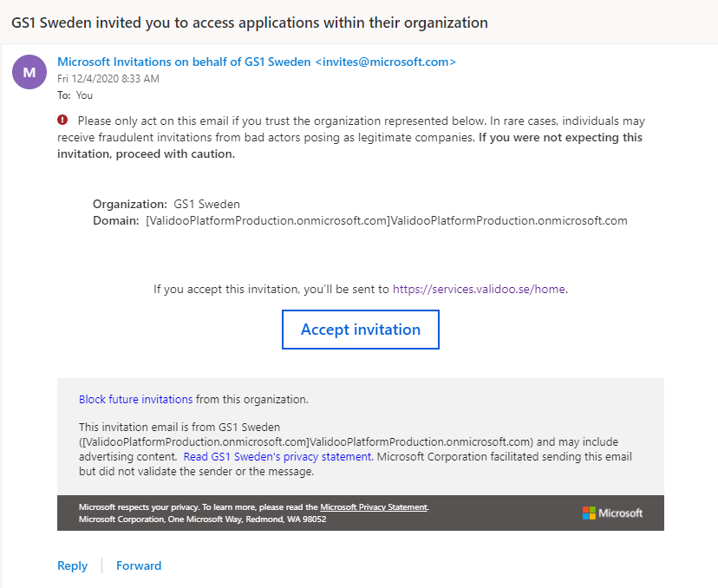Image resolution: width=718 pixels, height=588 pixels.
Task: Click the purple M sender avatar
Action: tap(29, 71)
